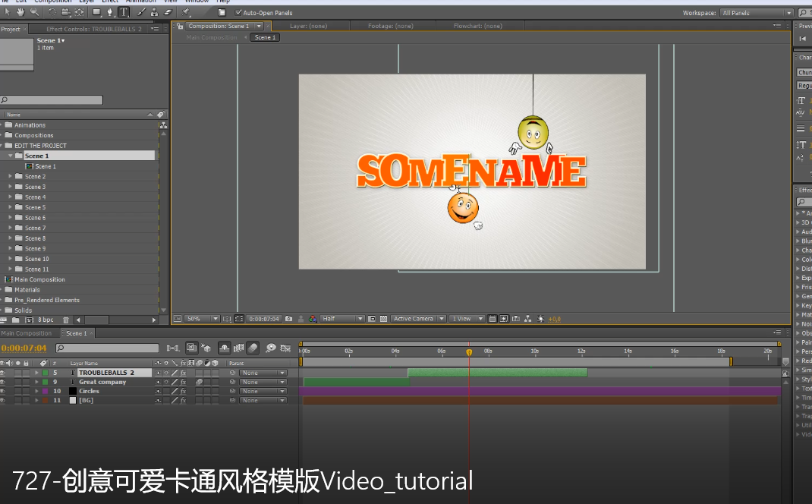The image size is (812, 504).
Task: Click the snapshot camera icon
Action: pos(289,319)
